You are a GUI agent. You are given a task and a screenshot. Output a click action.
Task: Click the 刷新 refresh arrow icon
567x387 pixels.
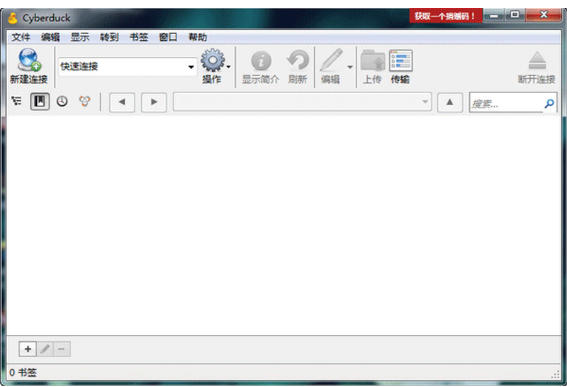click(298, 60)
